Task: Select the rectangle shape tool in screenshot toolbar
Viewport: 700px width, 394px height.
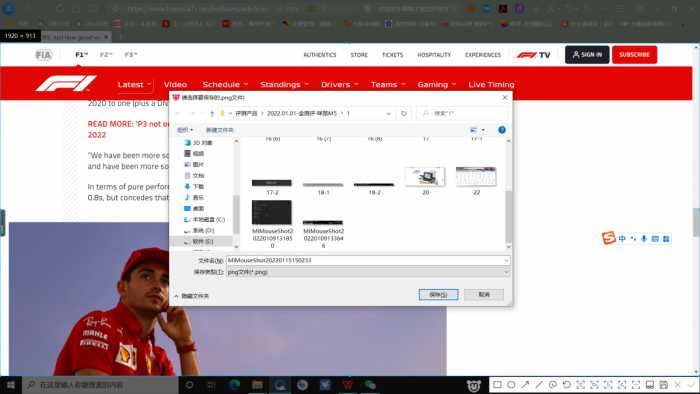Action: [497, 385]
